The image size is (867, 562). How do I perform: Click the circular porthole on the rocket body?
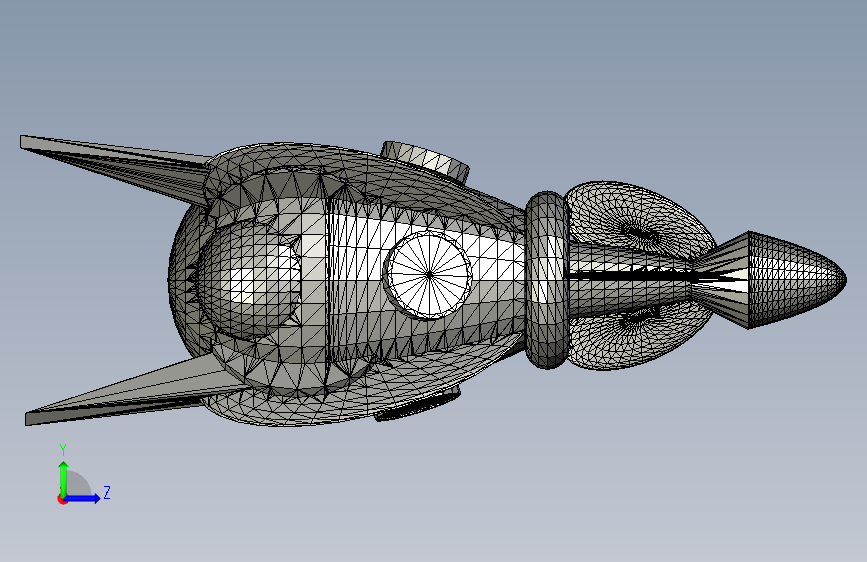428,274
